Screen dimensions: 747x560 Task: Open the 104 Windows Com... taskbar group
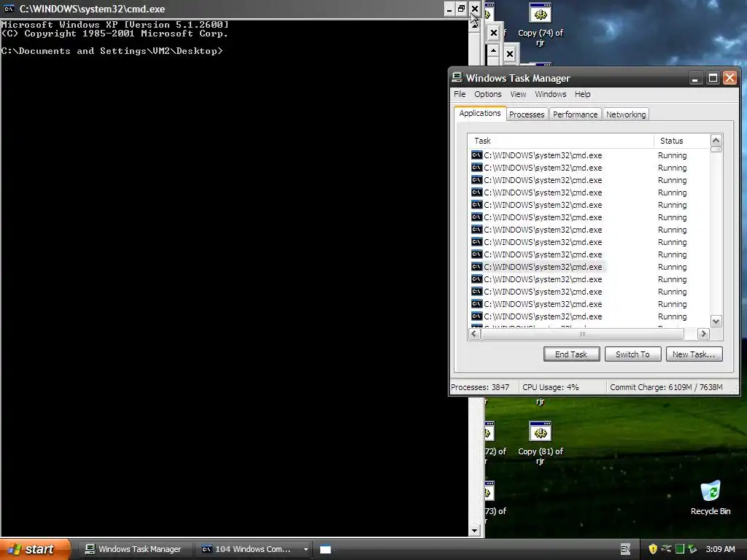(x=252, y=549)
